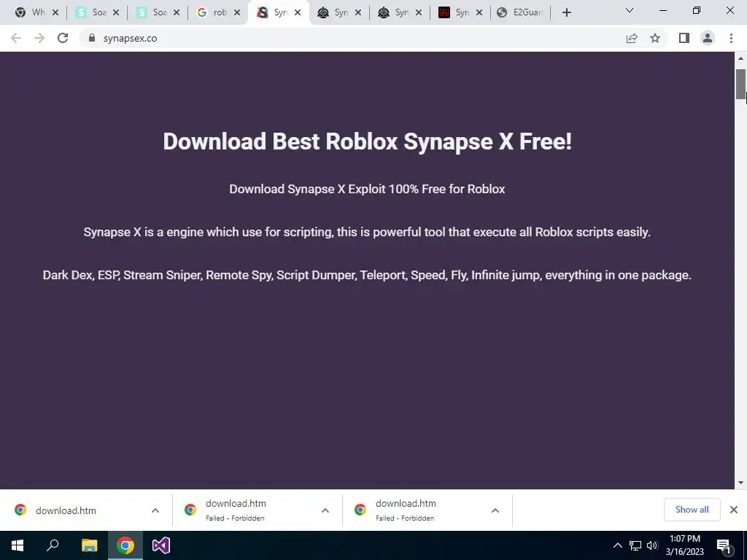Image resolution: width=747 pixels, height=560 pixels.
Task: Open Windows taskbar search
Action: pyautogui.click(x=53, y=545)
